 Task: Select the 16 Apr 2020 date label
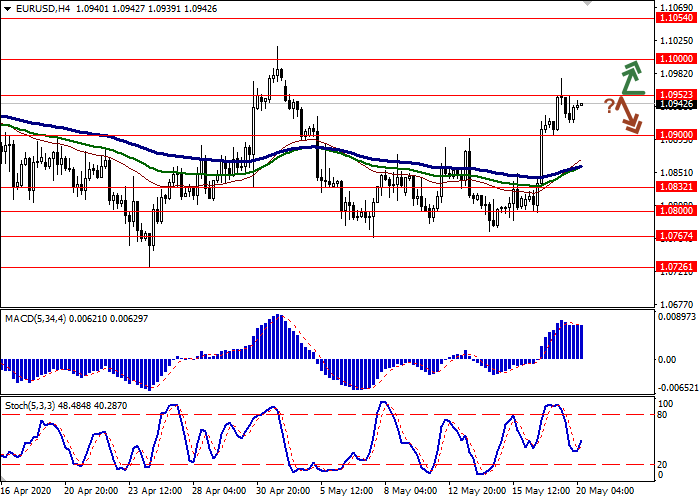pyautogui.click(x=28, y=491)
